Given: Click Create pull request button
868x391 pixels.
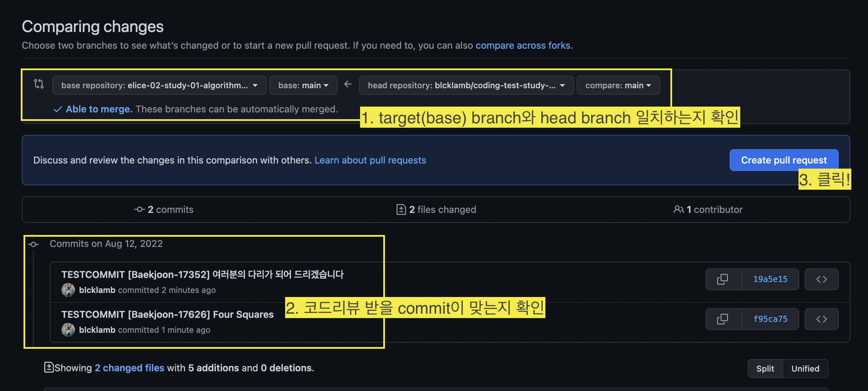Looking at the screenshot, I should point(784,160).
